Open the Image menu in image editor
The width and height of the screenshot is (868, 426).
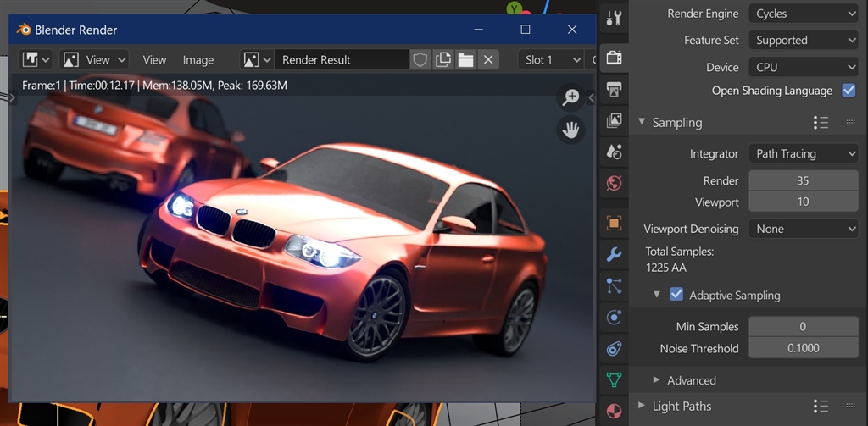[198, 60]
